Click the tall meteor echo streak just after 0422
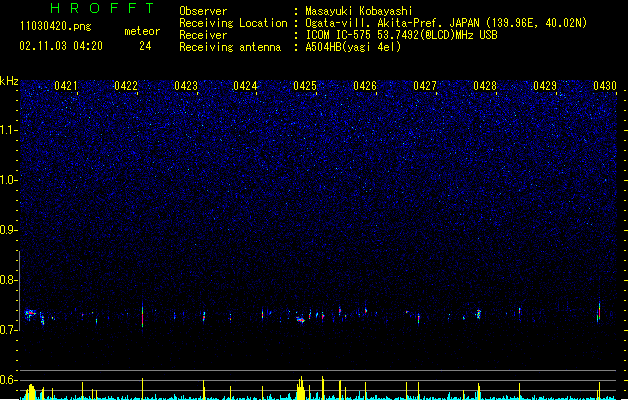This screenshot has height=400, width=629. click(x=142, y=315)
